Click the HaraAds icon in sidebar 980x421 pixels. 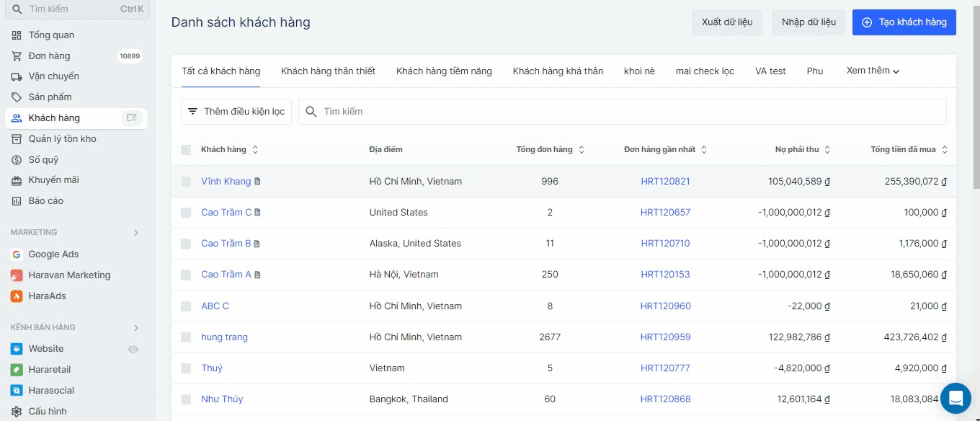(17, 296)
